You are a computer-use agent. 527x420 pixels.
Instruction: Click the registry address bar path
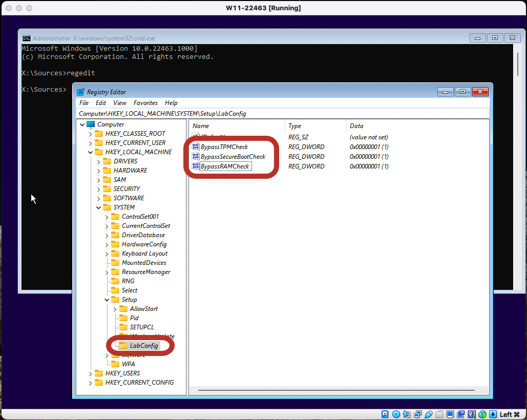click(x=282, y=114)
